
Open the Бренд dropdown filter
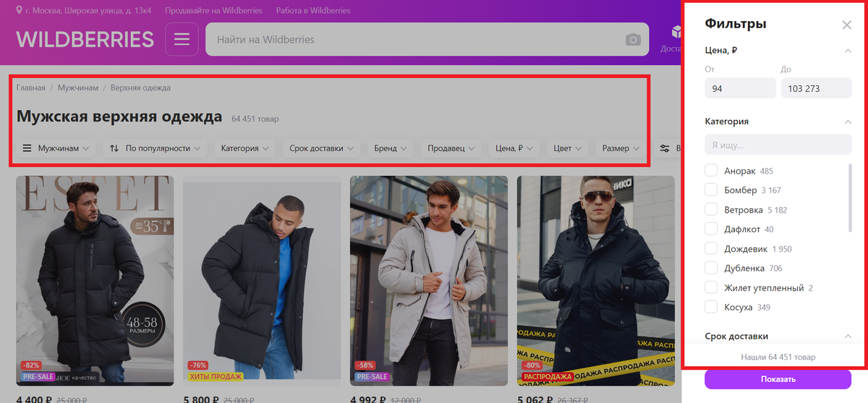pos(390,148)
